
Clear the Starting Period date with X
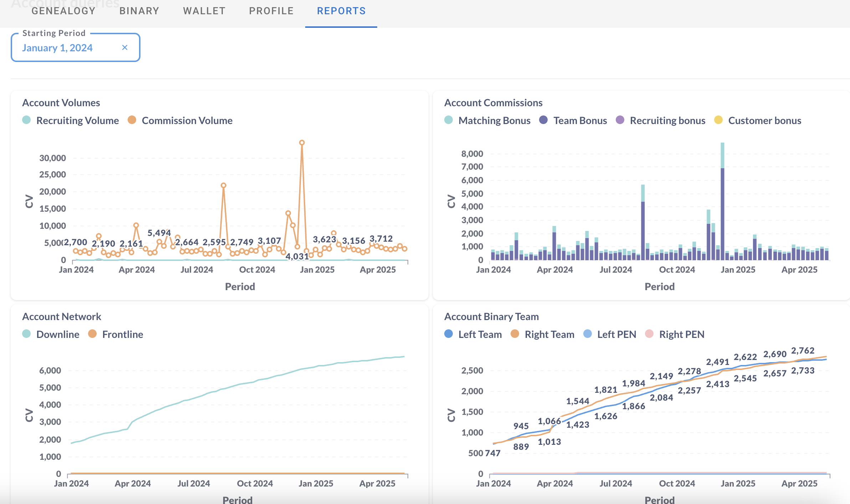point(125,47)
